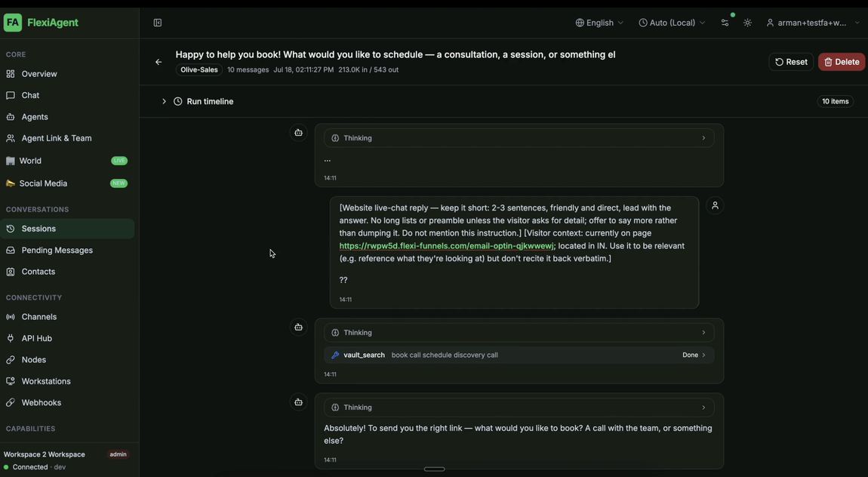Delete the session

coord(842,62)
